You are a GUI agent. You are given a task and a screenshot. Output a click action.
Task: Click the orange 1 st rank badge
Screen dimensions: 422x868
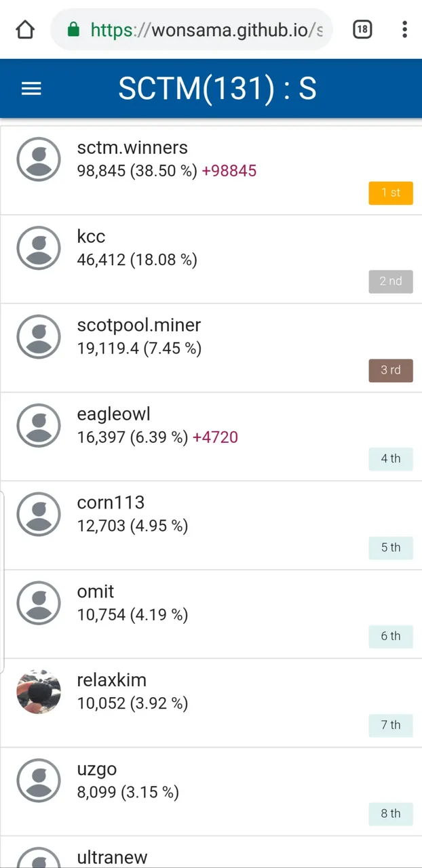390,193
